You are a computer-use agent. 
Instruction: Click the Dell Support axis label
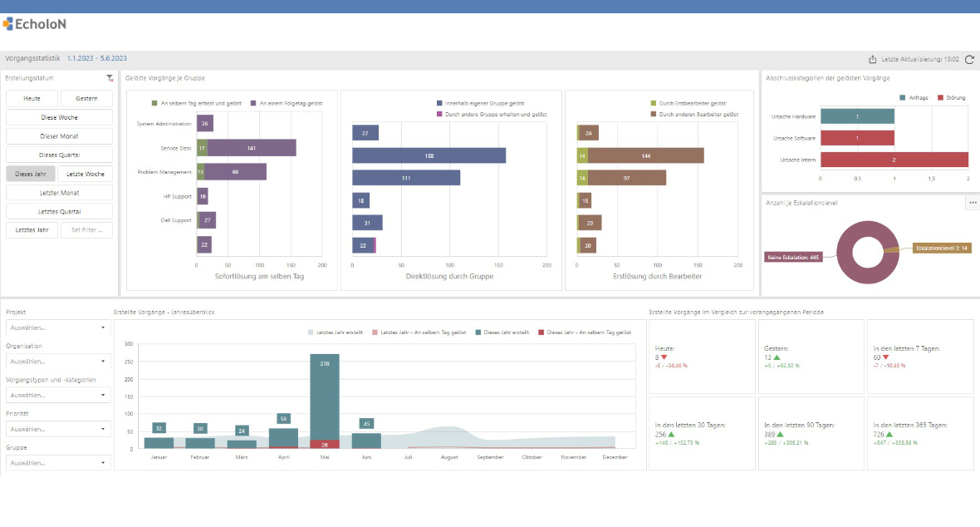click(x=175, y=220)
